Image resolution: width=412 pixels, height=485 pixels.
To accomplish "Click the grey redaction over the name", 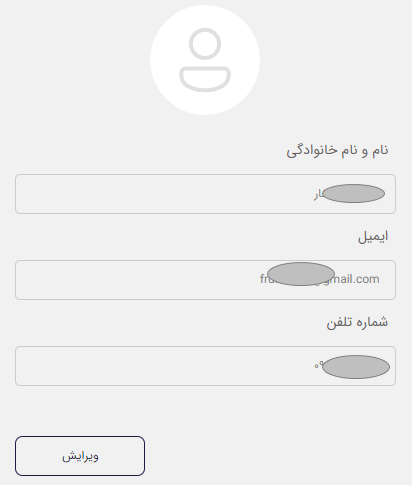I will [354, 193].
